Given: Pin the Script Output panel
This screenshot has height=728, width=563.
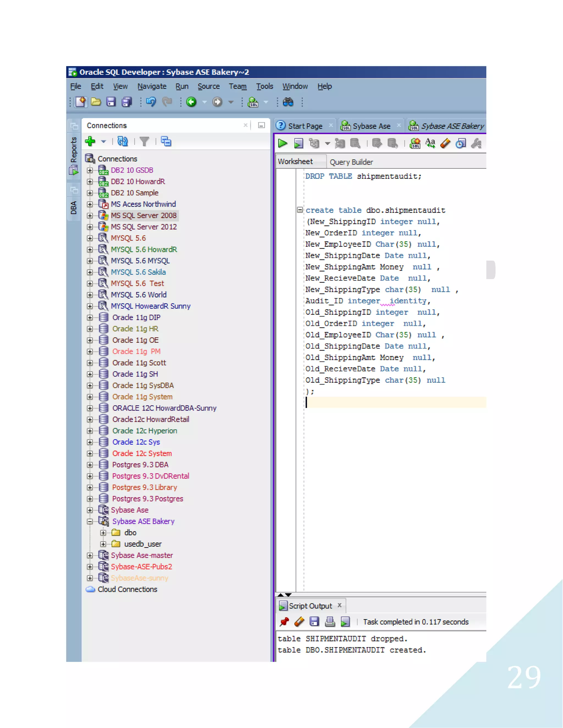Looking at the screenshot, I should point(284,622).
